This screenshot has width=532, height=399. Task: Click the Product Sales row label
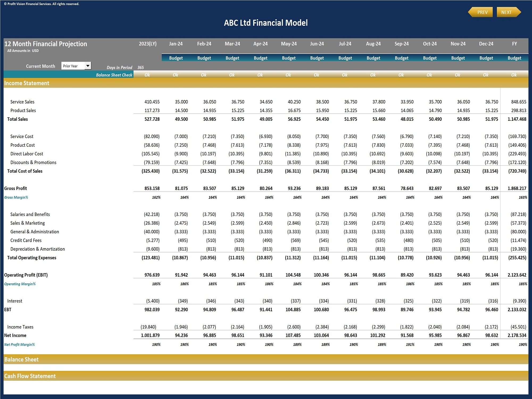(x=23, y=110)
